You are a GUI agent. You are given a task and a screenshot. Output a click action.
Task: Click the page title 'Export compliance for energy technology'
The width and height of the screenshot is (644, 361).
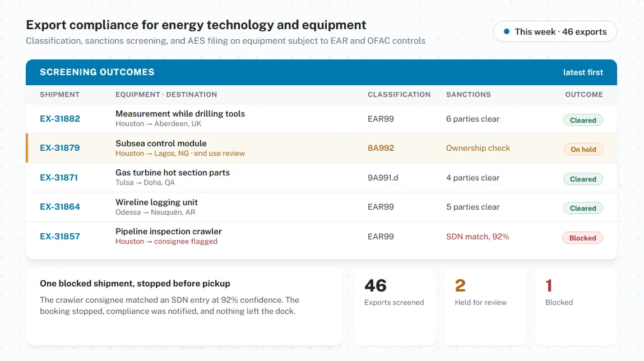[196, 25]
